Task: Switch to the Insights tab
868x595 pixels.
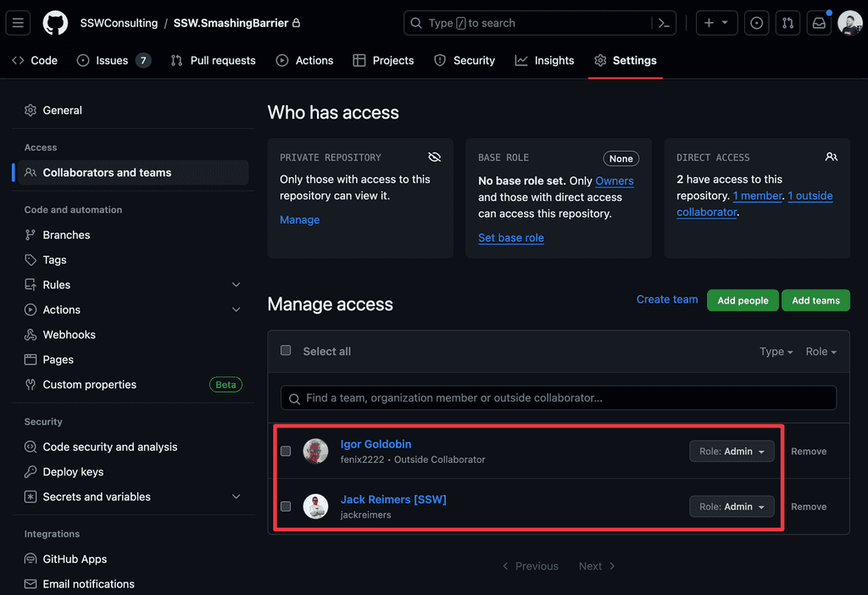Action: (x=544, y=60)
